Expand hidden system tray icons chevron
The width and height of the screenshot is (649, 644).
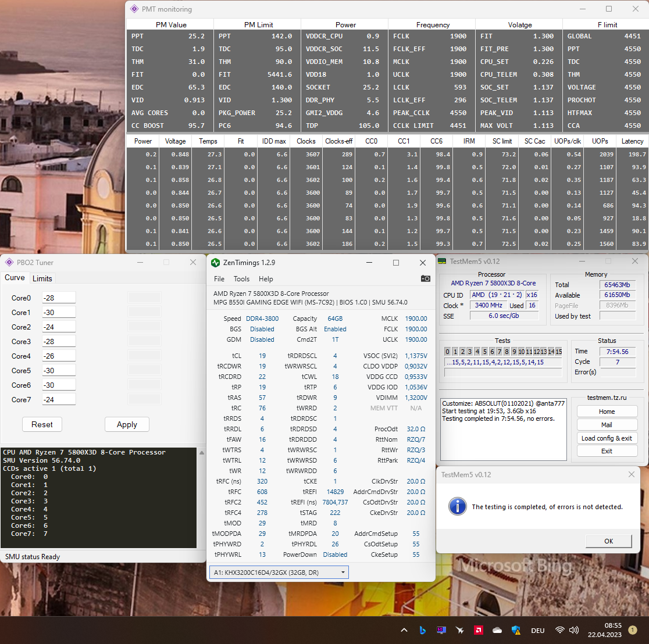404,630
